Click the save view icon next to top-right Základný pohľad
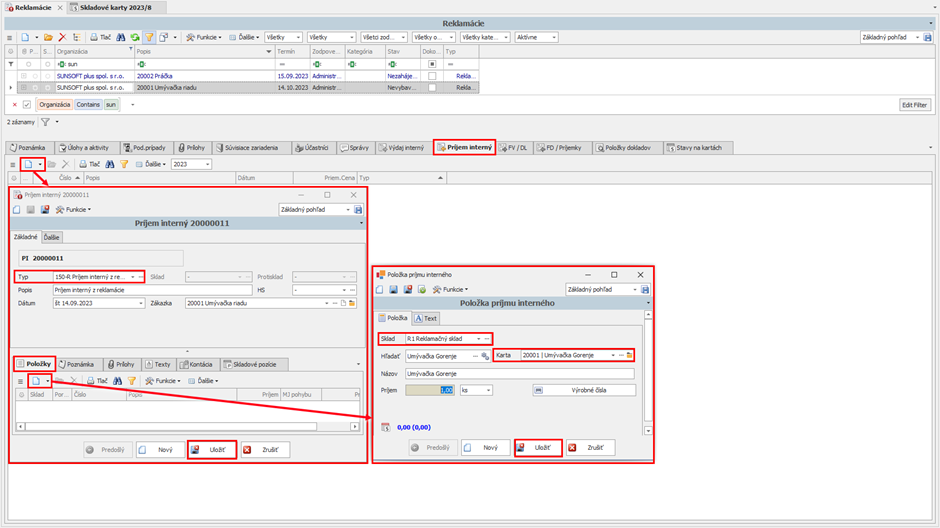Image resolution: width=940 pixels, height=528 pixels. click(927, 37)
